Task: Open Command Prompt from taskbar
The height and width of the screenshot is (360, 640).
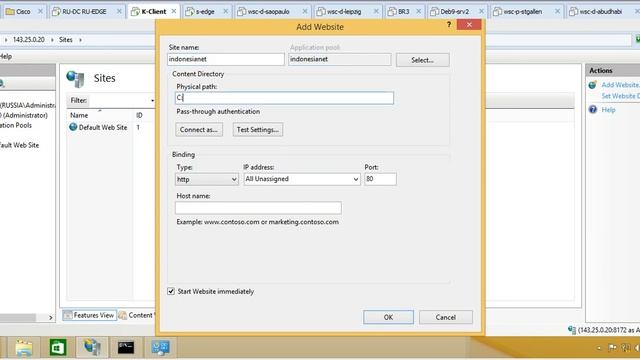Action: click(x=126, y=348)
